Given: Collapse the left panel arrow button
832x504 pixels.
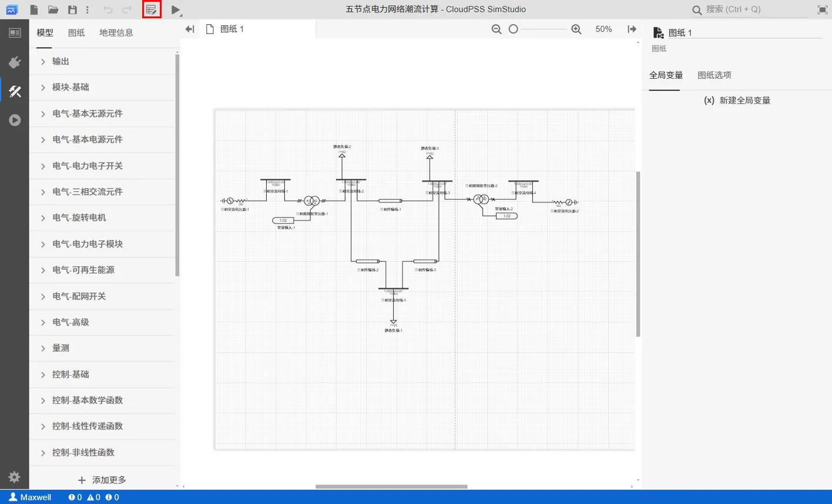Looking at the screenshot, I should 189,29.
